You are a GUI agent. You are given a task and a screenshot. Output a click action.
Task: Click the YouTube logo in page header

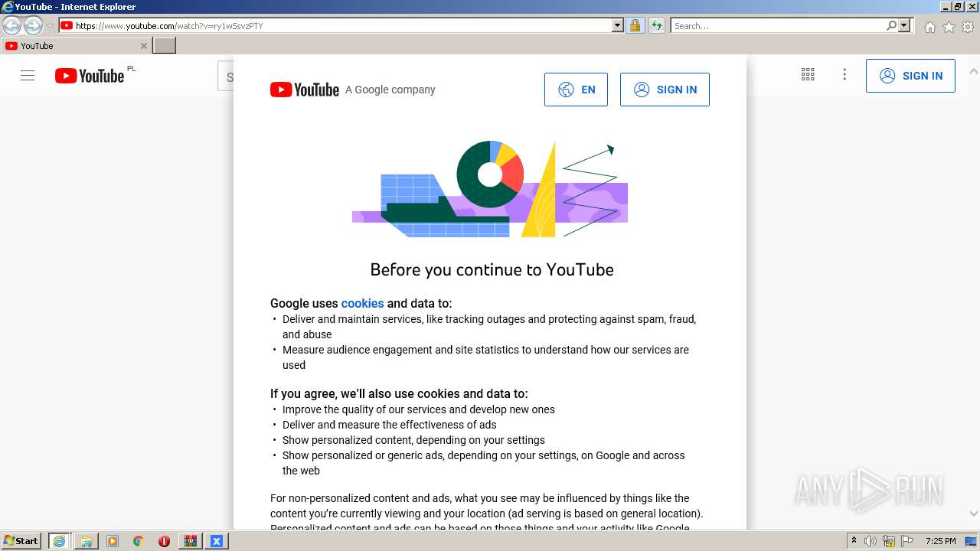click(90, 76)
